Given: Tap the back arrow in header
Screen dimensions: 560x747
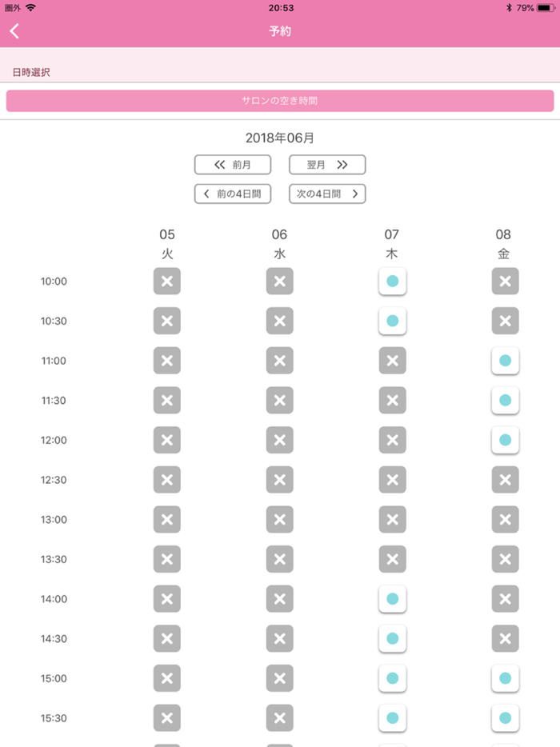Looking at the screenshot, I should 14,31.
